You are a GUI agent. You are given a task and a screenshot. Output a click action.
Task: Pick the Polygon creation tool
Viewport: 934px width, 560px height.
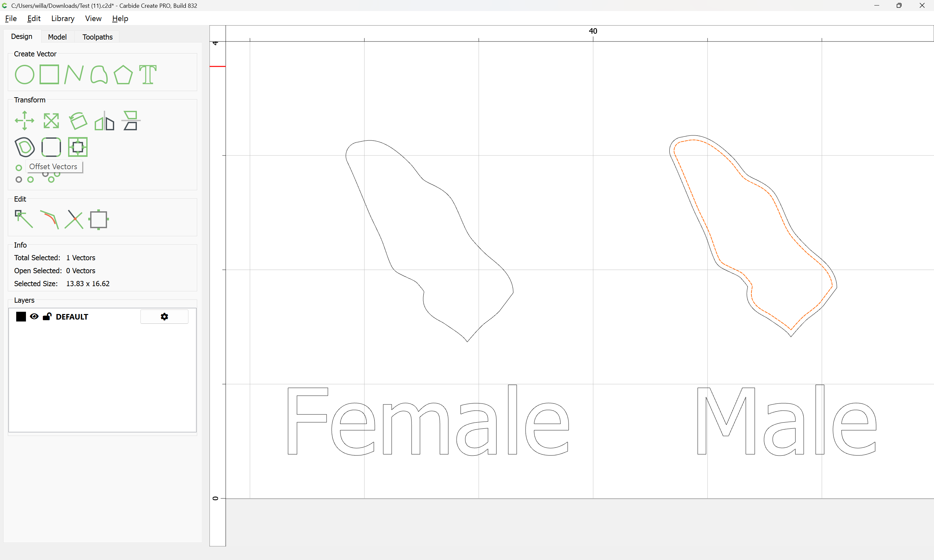click(123, 74)
